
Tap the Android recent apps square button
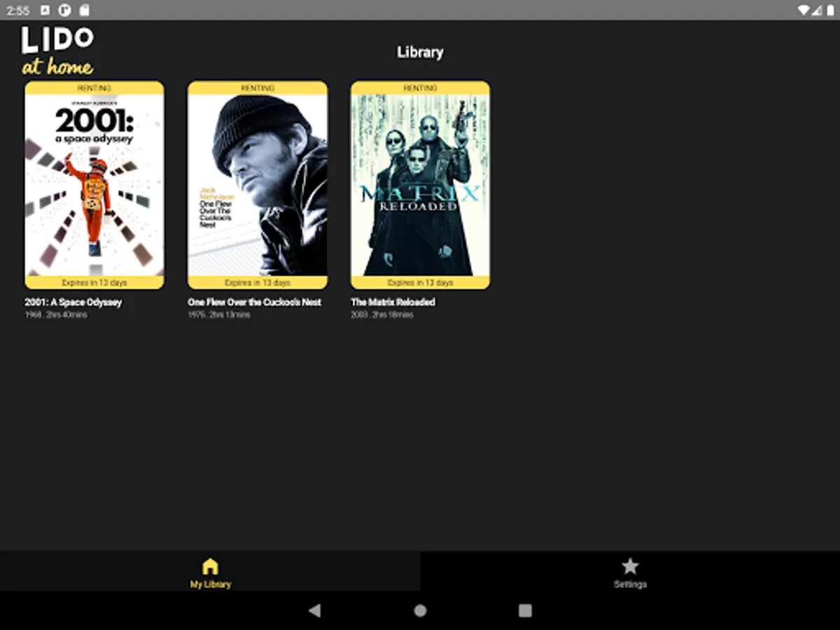[x=525, y=610]
